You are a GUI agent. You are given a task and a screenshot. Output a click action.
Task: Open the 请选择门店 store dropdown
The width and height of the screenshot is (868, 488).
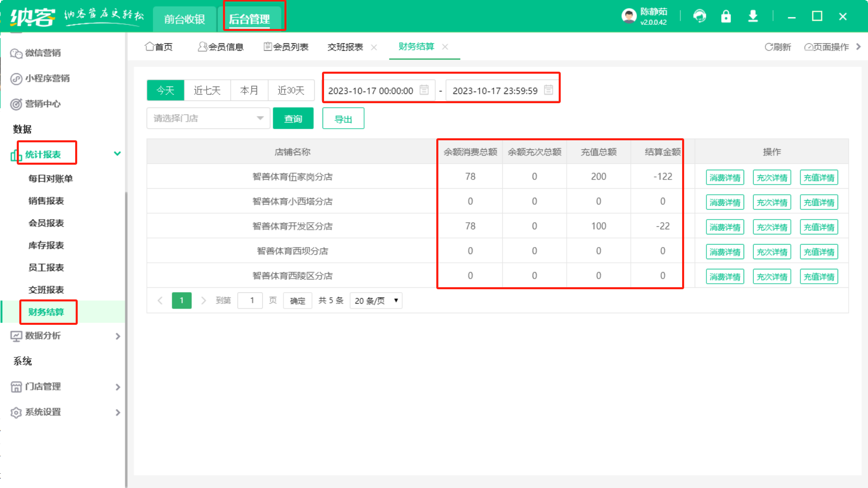tap(208, 118)
